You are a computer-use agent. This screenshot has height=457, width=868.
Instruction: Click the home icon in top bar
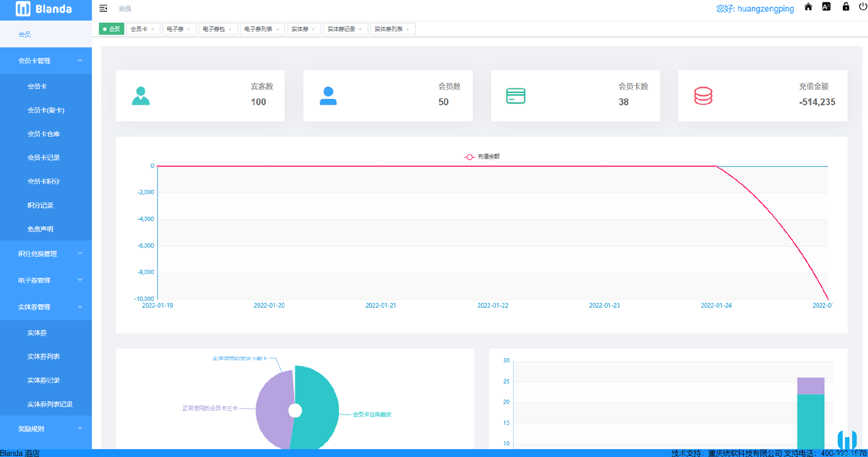coord(808,7)
